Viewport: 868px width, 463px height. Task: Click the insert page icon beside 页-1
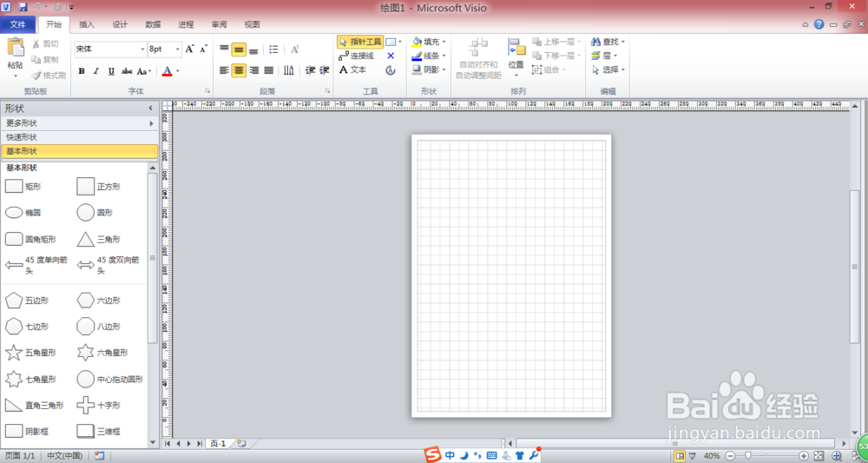pos(241,444)
